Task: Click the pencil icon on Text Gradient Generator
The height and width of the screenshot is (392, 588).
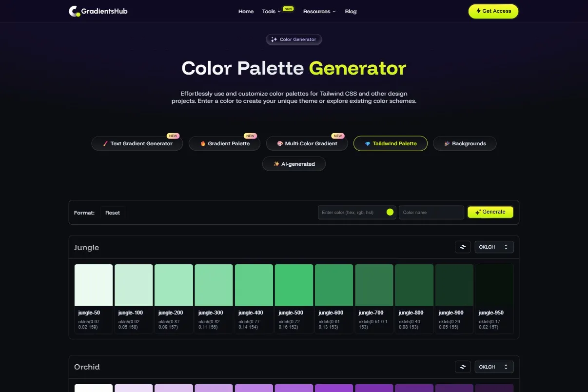Action: pos(104,143)
